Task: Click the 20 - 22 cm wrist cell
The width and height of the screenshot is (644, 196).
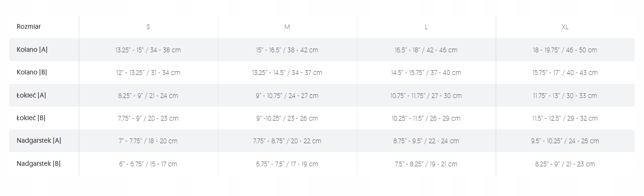Action: point(287,141)
